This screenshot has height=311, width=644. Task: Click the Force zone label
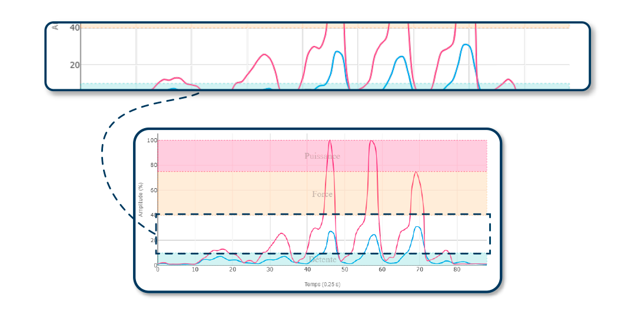[x=322, y=194]
